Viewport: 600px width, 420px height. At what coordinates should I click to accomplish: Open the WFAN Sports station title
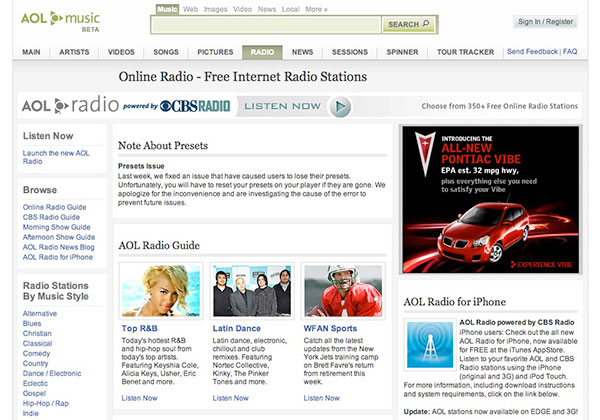[x=330, y=328]
